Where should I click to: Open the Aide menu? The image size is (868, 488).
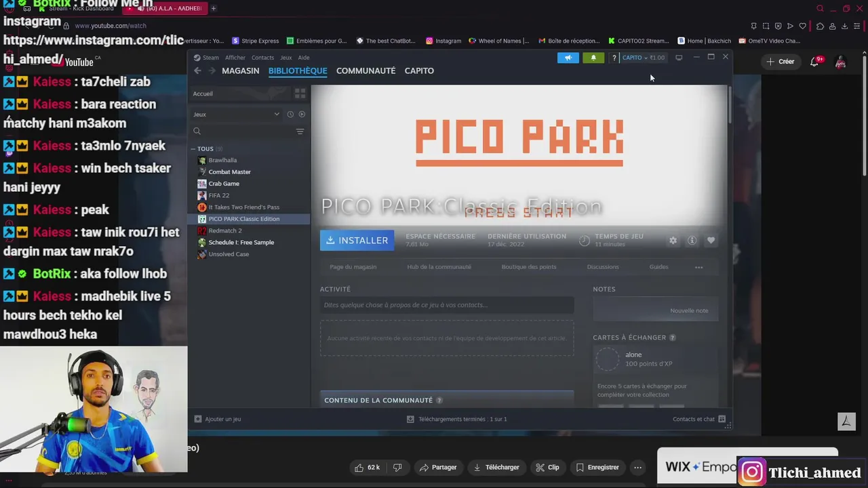[x=304, y=58]
